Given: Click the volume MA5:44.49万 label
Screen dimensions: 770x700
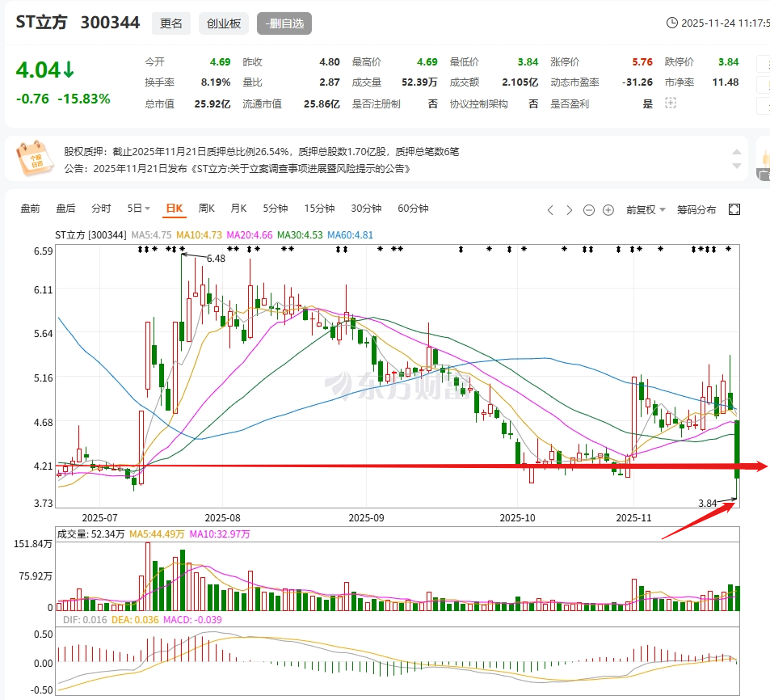Looking at the screenshot, I should tap(157, 534).
